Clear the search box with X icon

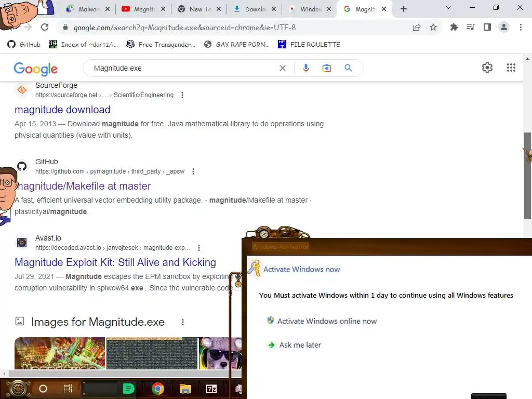pos(282,68)
